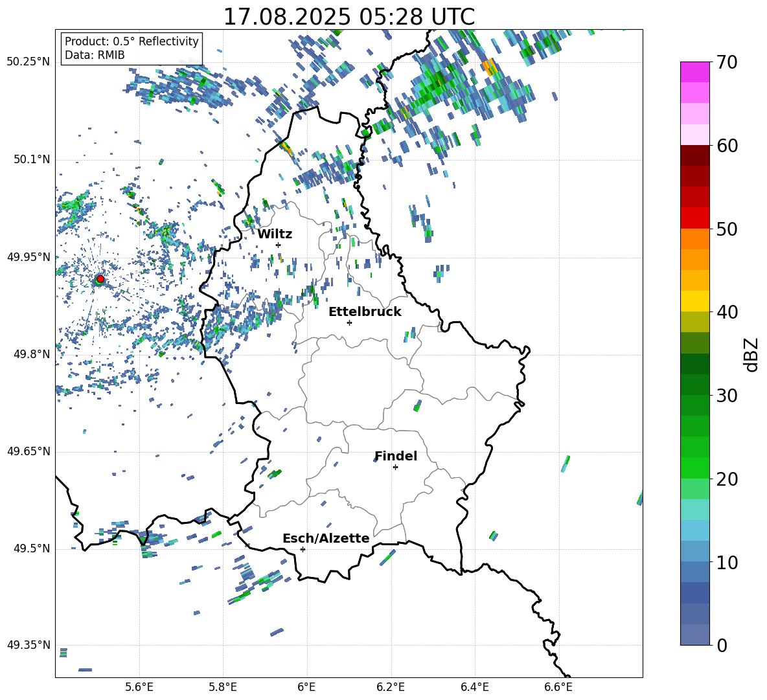Click the red 50 dBZ colorbar segment

[694, 218]
